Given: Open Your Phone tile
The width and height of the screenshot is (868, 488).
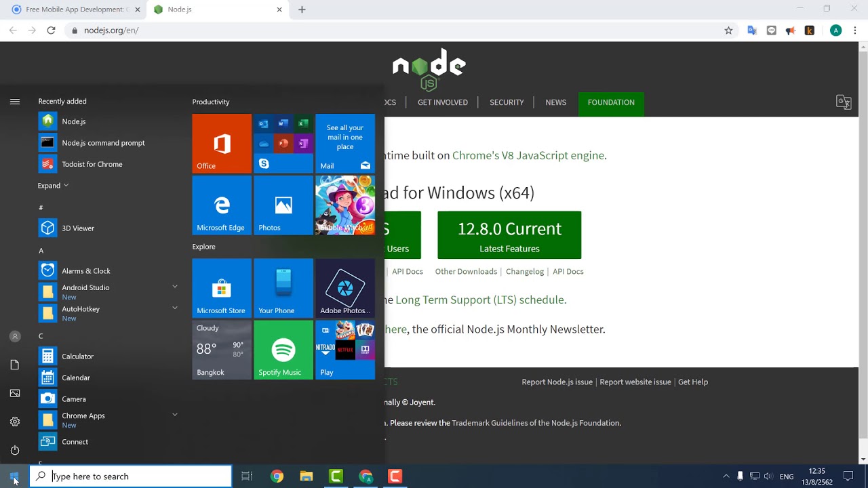Looking at the screenshot, I should [283, 288].
